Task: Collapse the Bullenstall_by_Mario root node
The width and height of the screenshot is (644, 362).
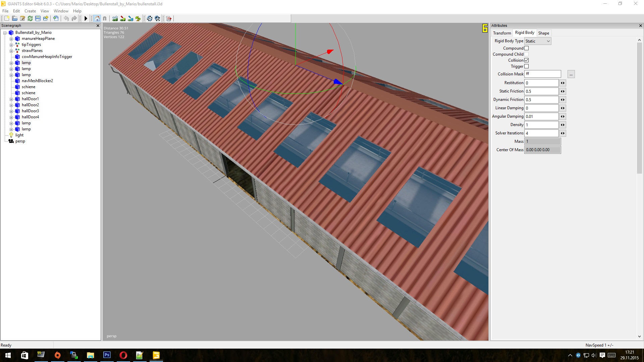Action: [5, 33]
